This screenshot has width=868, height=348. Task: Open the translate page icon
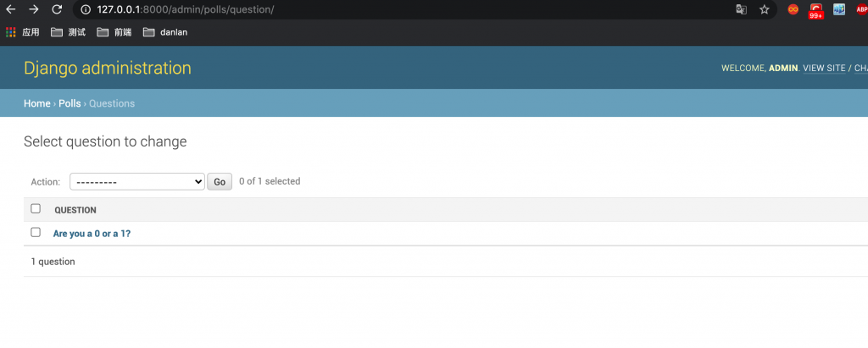(741, 9)
